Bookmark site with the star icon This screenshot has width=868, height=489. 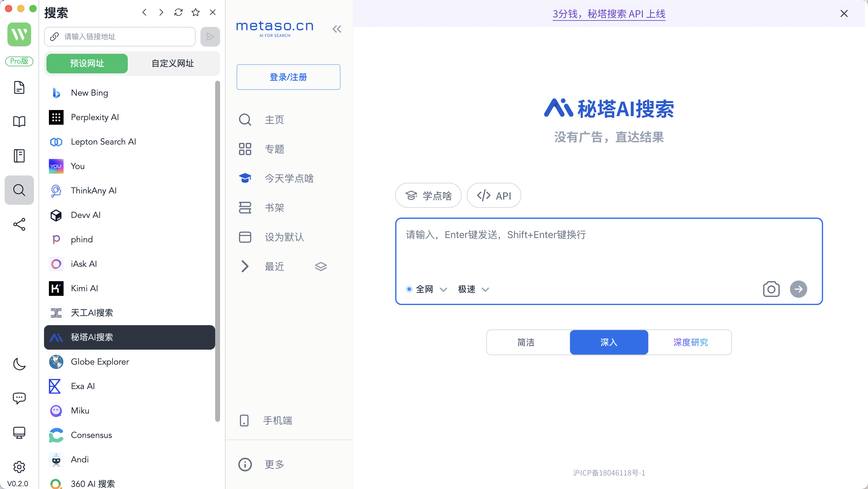coord(195,13)
